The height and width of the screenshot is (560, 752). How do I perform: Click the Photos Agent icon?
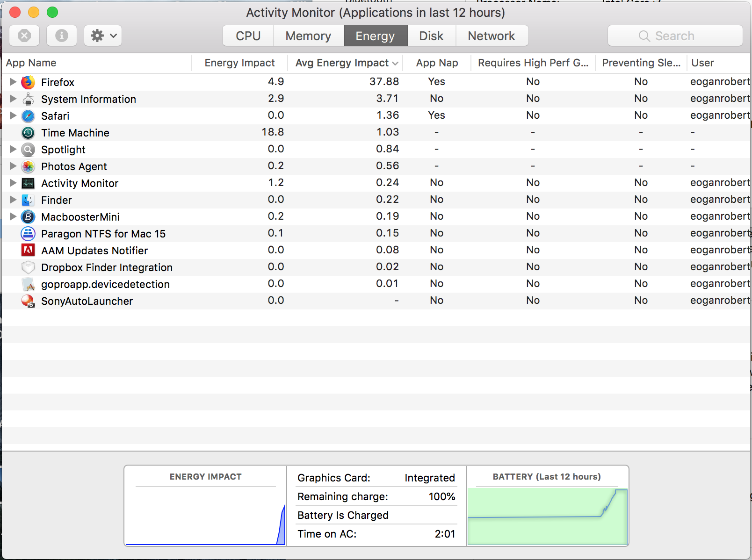pyautogui.click(x=28, y=166)
